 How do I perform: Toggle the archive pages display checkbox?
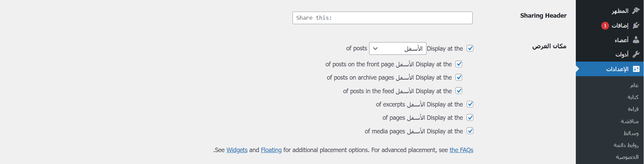pyautogui.click(x=459, y=77)
